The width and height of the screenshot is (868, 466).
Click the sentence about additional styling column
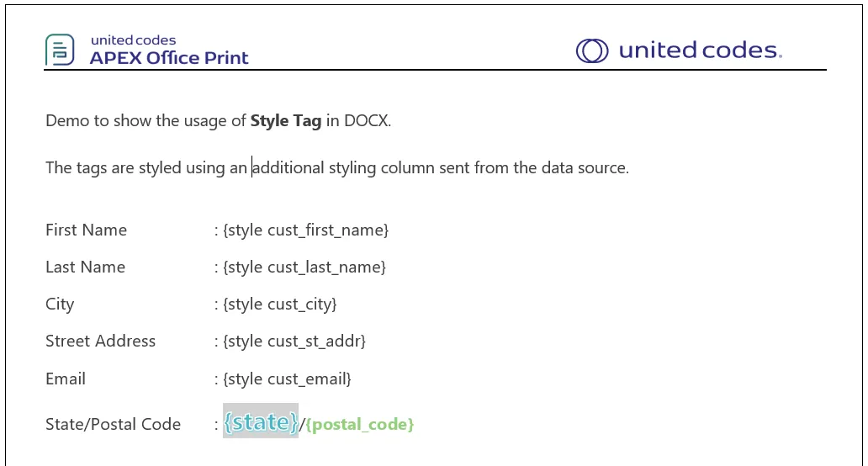pyautogui.click(x=337, y=167)
